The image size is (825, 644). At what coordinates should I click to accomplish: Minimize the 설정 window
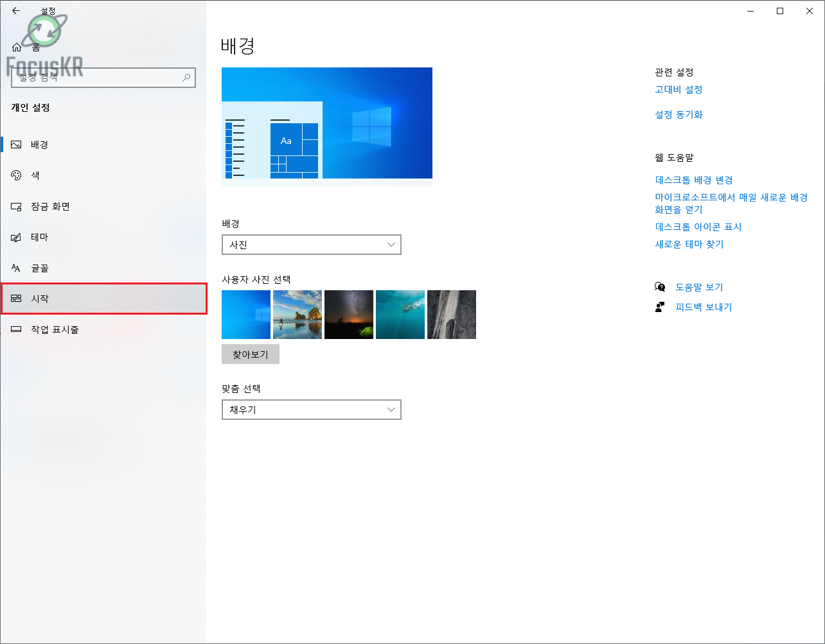pos(750,11)
